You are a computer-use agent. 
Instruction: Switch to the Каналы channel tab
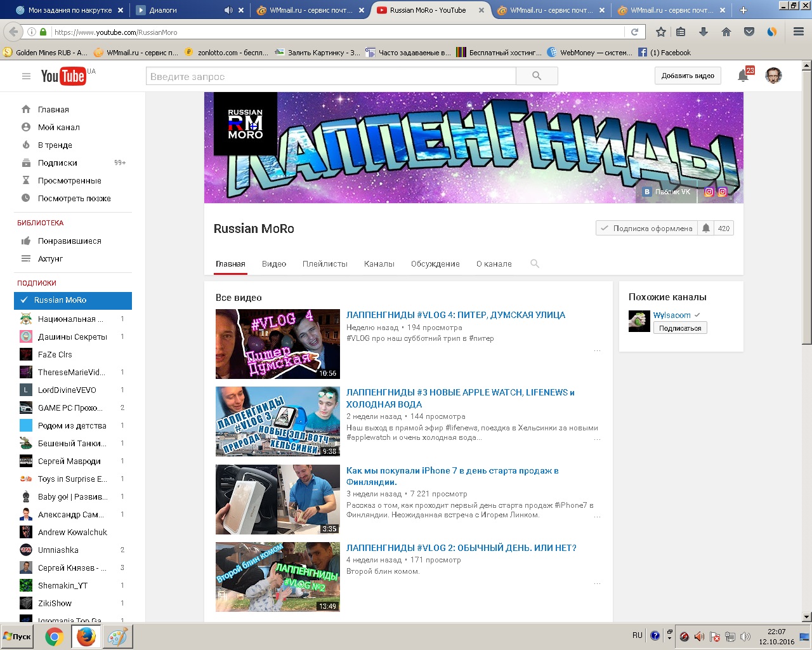(x=379, y=263)
